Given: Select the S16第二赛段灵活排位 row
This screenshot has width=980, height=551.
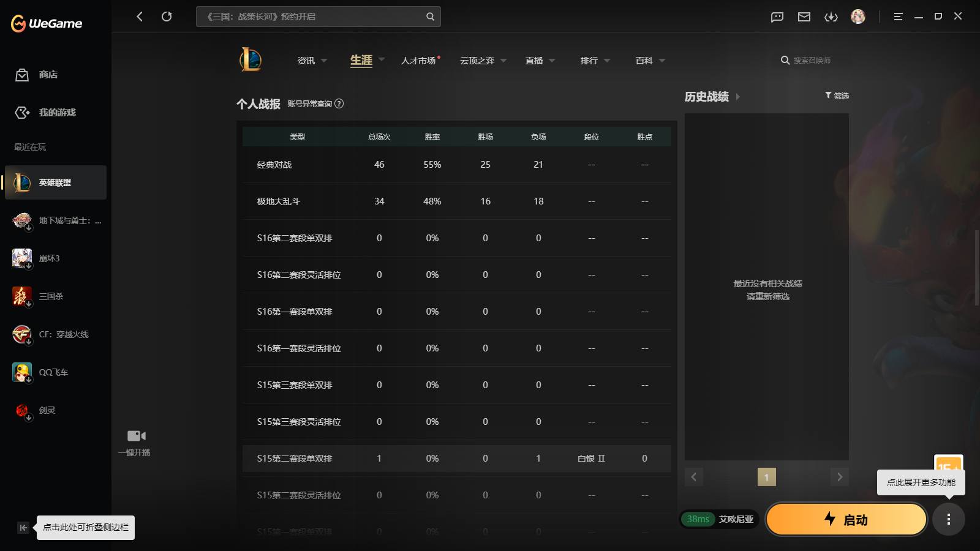Looking at the screenshot, I should (x=457, y=275).
